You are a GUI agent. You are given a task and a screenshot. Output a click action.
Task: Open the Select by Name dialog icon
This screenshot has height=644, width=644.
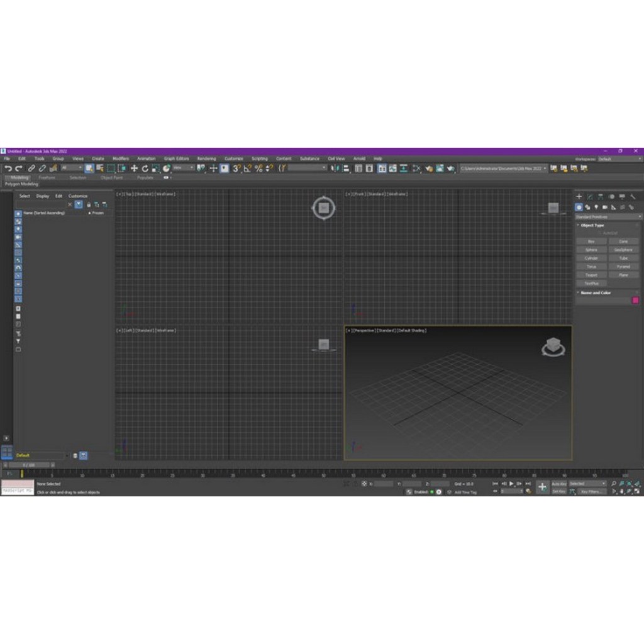[99, 169]
